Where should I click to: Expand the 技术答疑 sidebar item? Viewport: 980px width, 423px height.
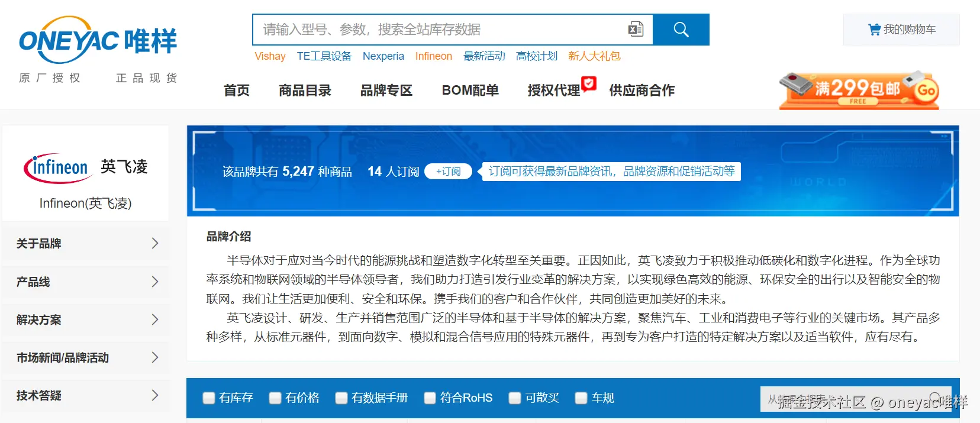[x=86, y=395]
